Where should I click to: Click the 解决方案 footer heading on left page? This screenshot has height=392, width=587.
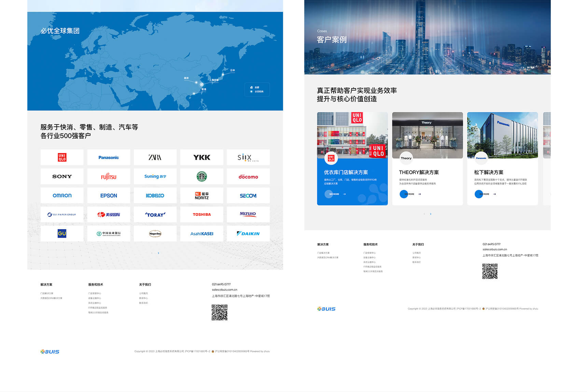click(x=46, y=284)
